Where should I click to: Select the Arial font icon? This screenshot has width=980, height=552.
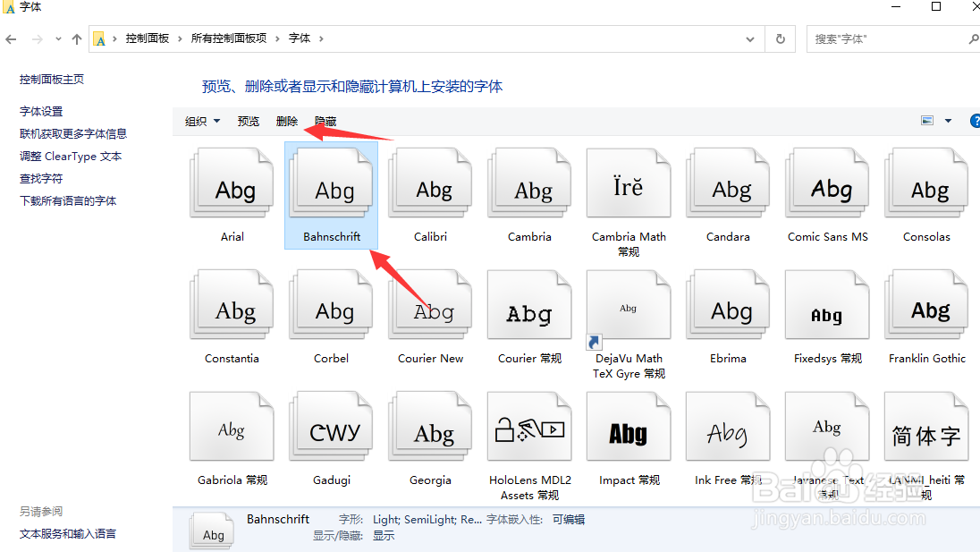coord(232,183)
